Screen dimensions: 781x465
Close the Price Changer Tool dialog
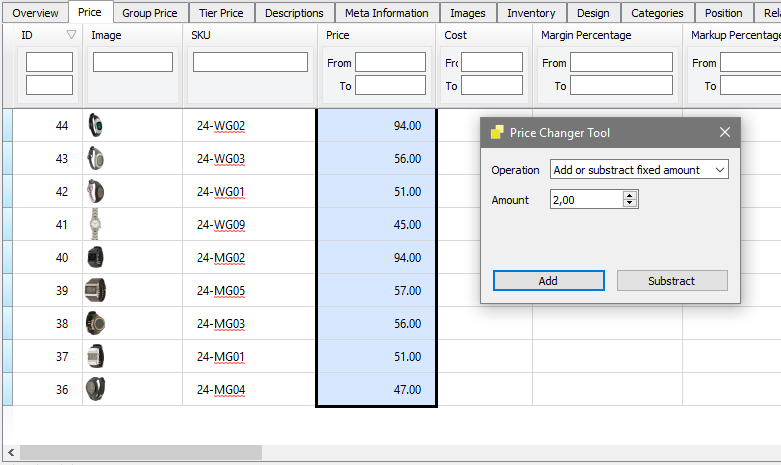(x=725, y=132)
